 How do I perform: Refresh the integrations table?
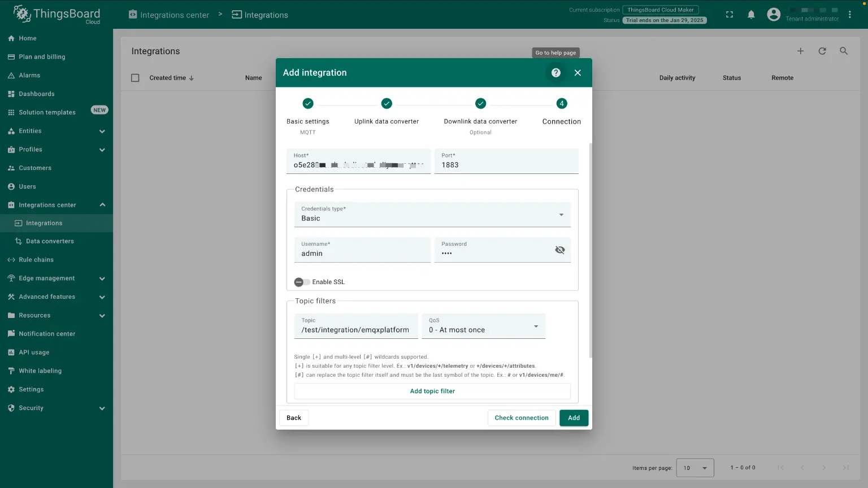click(x=822, y=51)
